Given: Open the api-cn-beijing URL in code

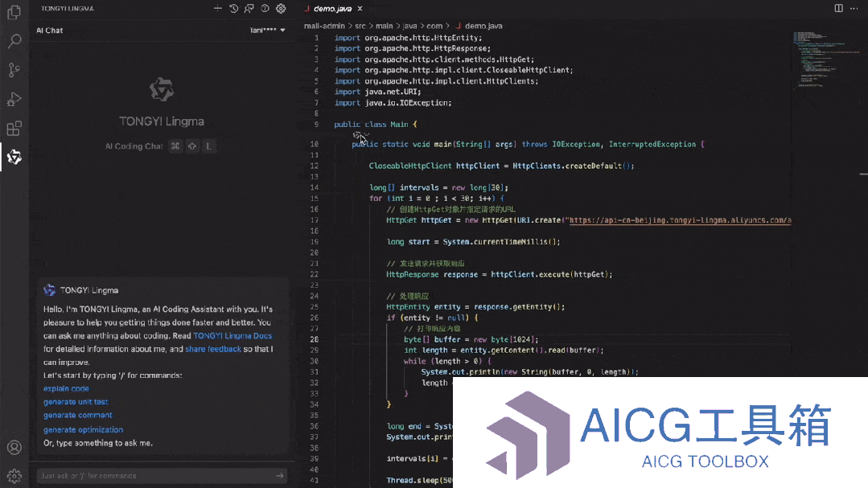Looking at the screenshot, I should pyautogui.click(x=681, y=220).
